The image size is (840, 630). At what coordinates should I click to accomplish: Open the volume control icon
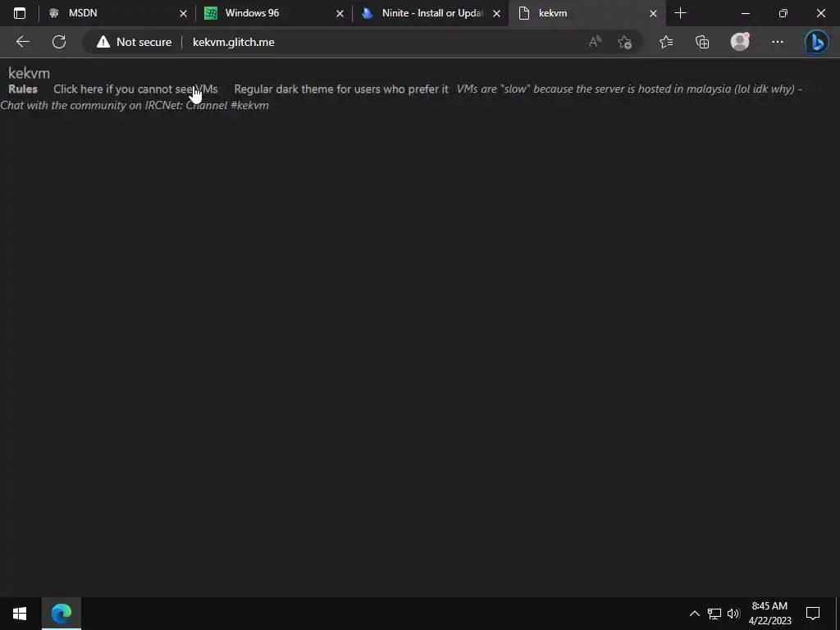733,614
